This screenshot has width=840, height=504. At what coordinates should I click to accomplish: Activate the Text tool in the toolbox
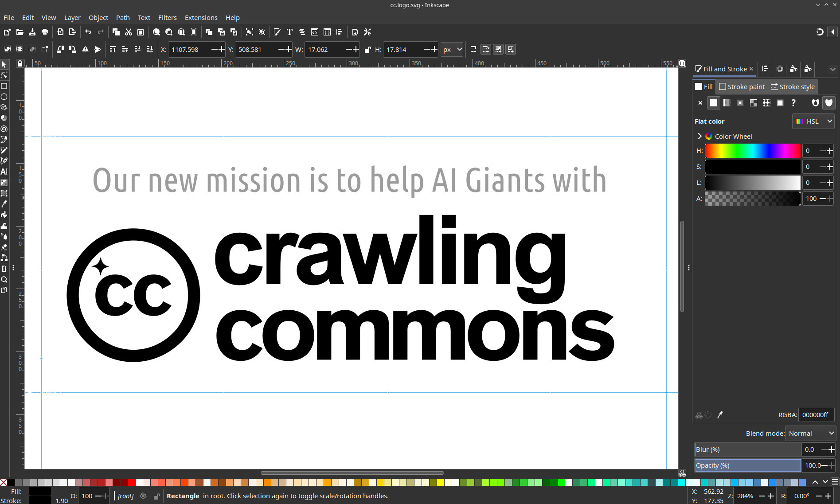4,172
